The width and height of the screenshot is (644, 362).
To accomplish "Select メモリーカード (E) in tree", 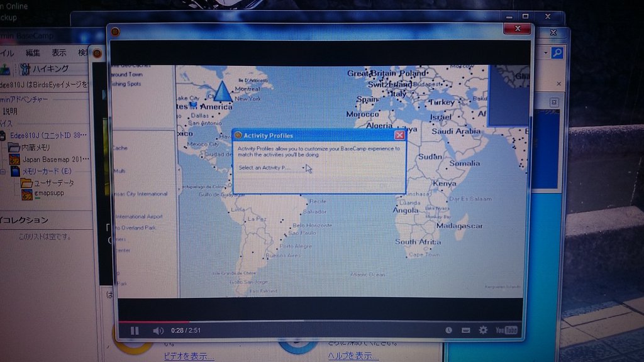I will tap(47, 171).
